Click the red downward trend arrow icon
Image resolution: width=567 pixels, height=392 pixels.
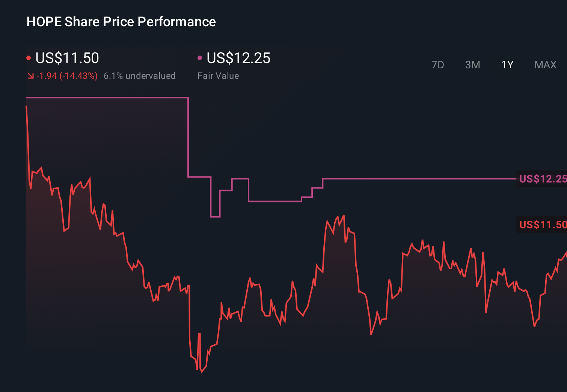tap(30, 76)
